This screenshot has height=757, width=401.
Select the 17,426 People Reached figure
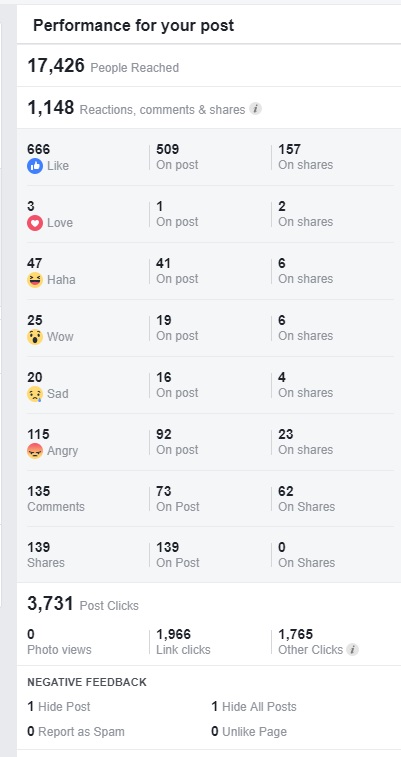[103, 66]
